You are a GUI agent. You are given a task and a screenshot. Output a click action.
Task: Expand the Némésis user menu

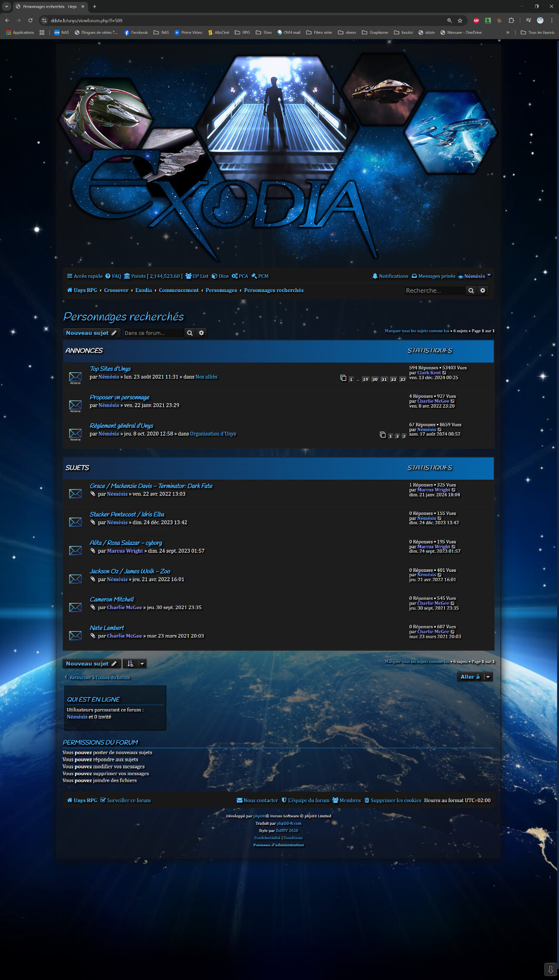click(474, 276)
